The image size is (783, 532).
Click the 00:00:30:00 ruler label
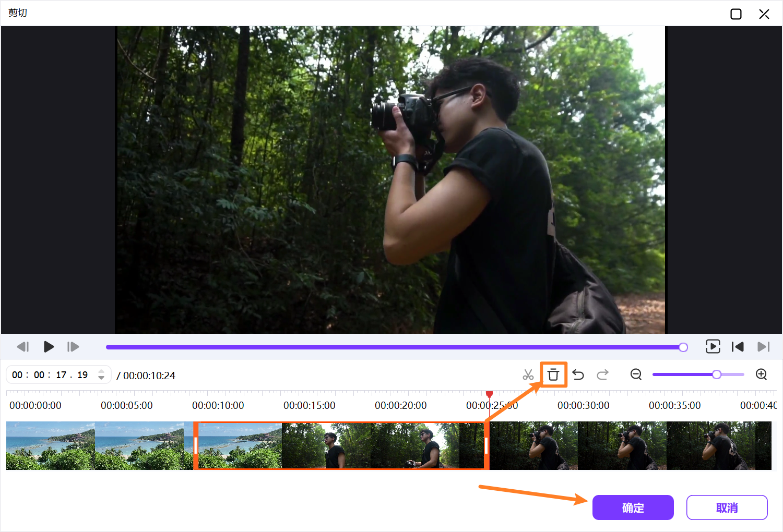point(584,405)
